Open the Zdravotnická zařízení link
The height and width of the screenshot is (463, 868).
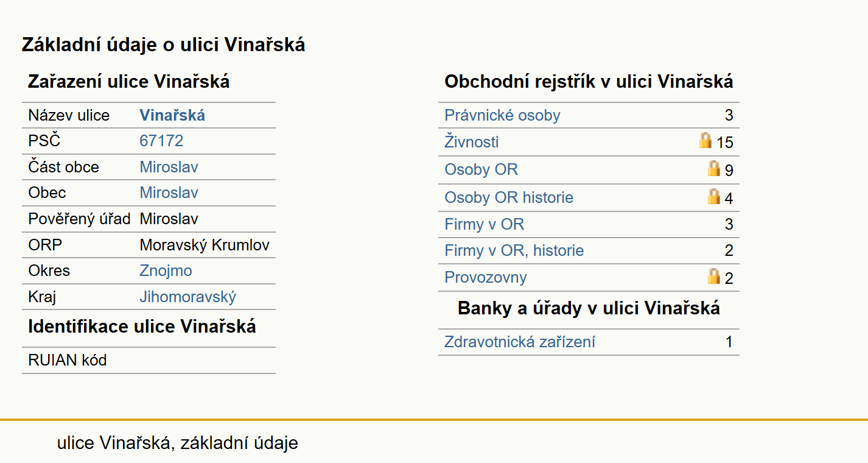click(x=520, y=342)
